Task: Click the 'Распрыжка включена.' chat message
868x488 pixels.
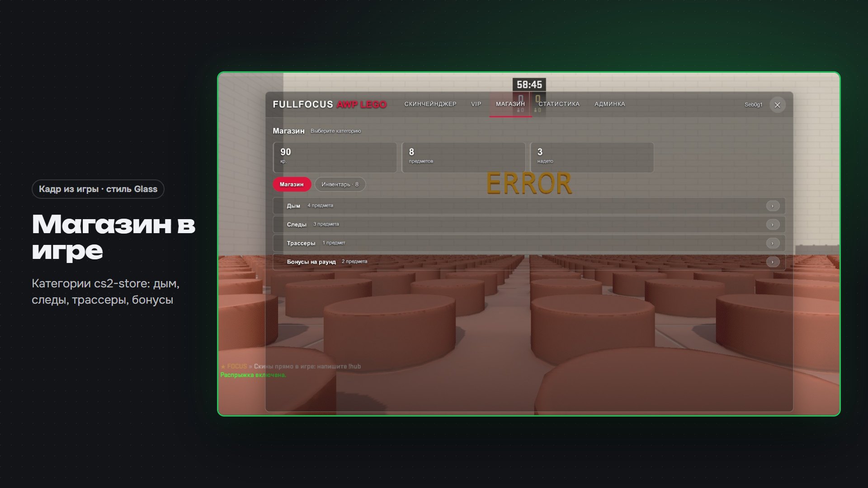Action: click(253, 375)
